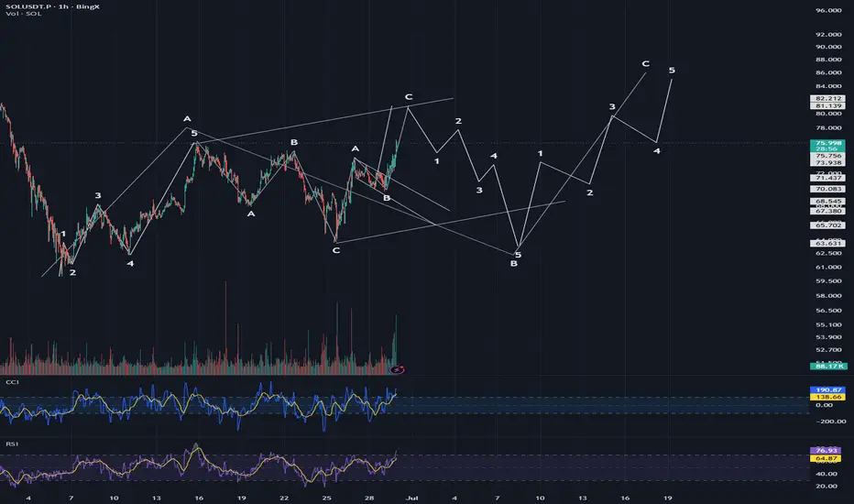Viewport: 854px width, 504px height.
Task: Select the Vol · SOL indicator label
Action: click(x=24, y=14)
